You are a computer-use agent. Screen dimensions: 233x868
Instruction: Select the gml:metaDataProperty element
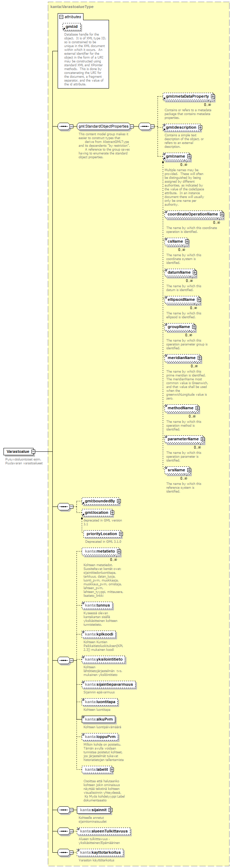(x=187, y=96)
